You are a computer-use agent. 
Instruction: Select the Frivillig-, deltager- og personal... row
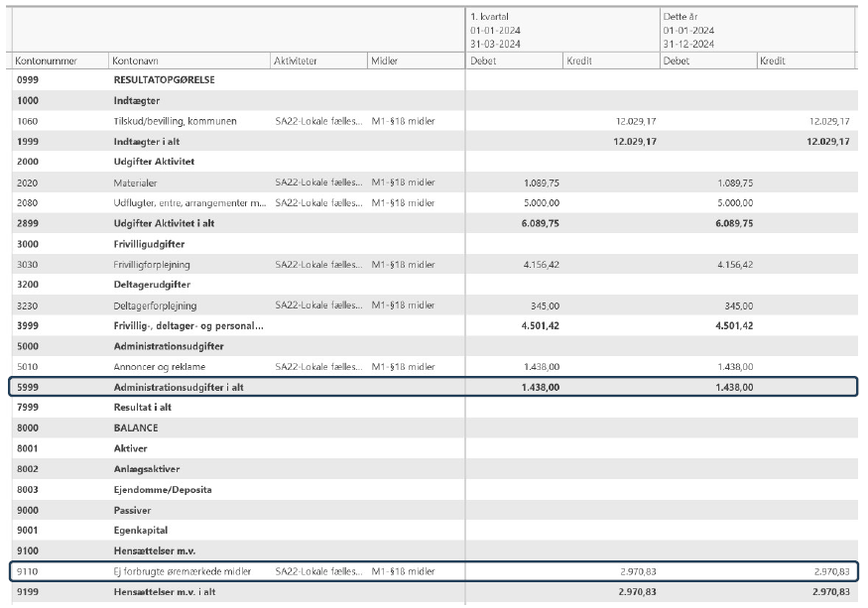point(434,326)
